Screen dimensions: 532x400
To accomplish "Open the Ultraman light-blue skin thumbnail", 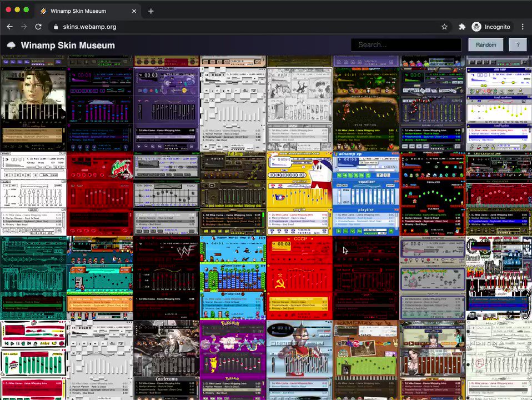I will pyautogui.click(x=299, y=360).
